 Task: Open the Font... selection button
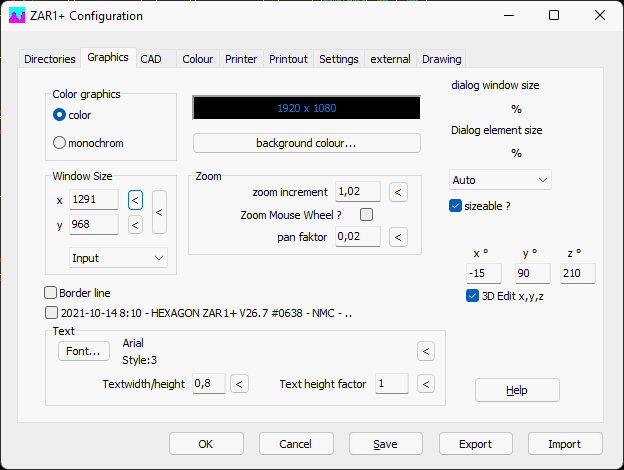click(x=83, y=351)
